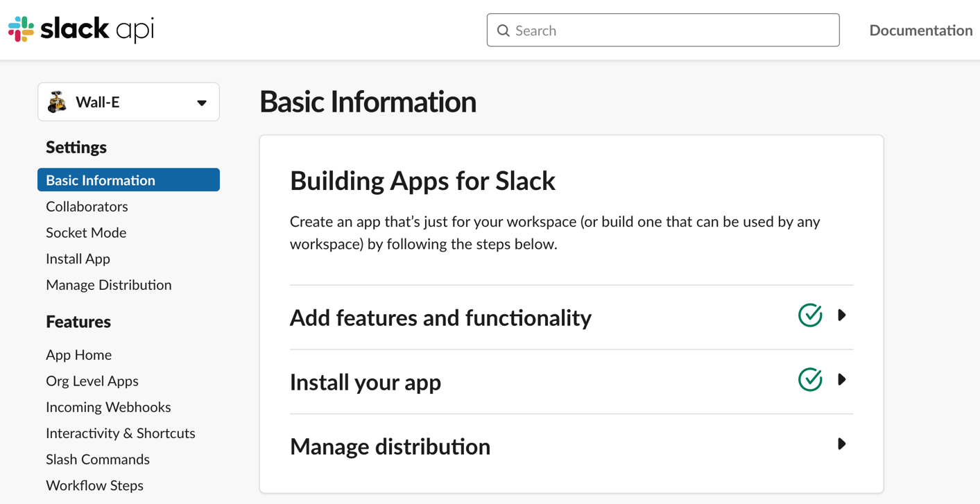The image size is (980, 504).
Task: Click the Basic Information page title
Action: click(368, 102)
